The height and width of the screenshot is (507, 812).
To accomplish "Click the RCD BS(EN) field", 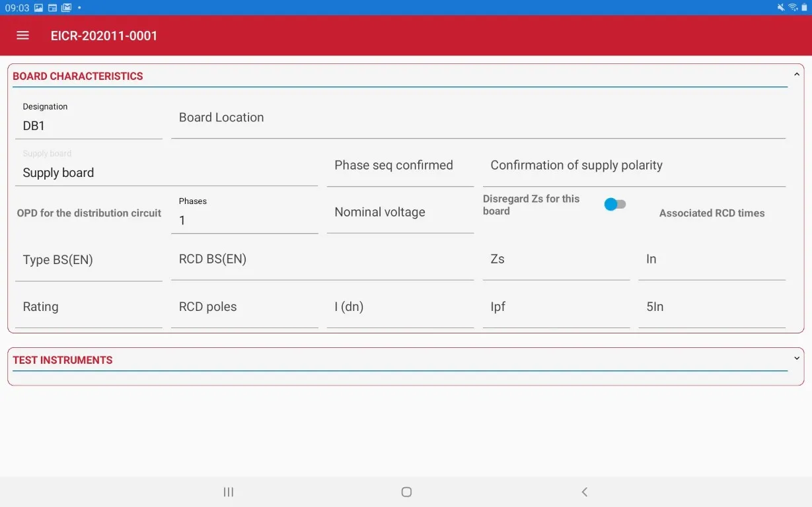I will (322, 259).
